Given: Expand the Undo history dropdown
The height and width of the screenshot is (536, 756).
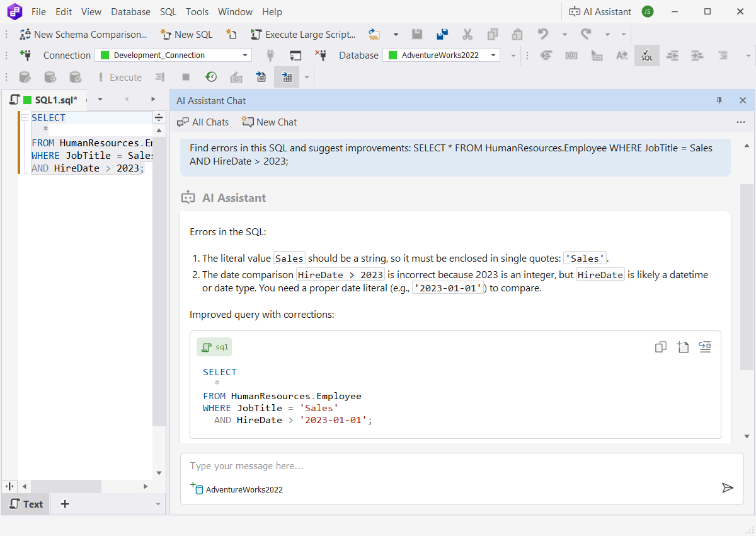Looking at the screenshot, I should [x=564, y=35].
